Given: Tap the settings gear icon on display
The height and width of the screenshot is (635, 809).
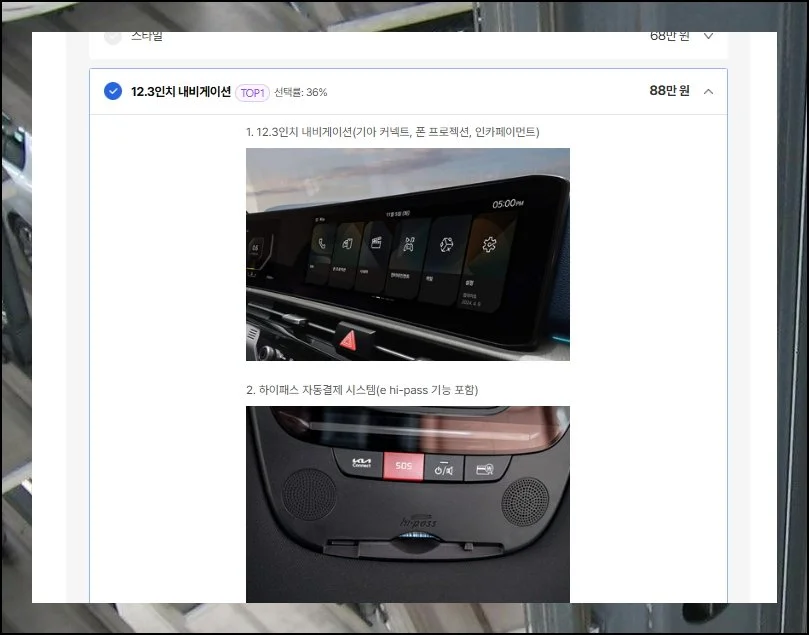Looking at the screenshot, I should pos(489,245).
